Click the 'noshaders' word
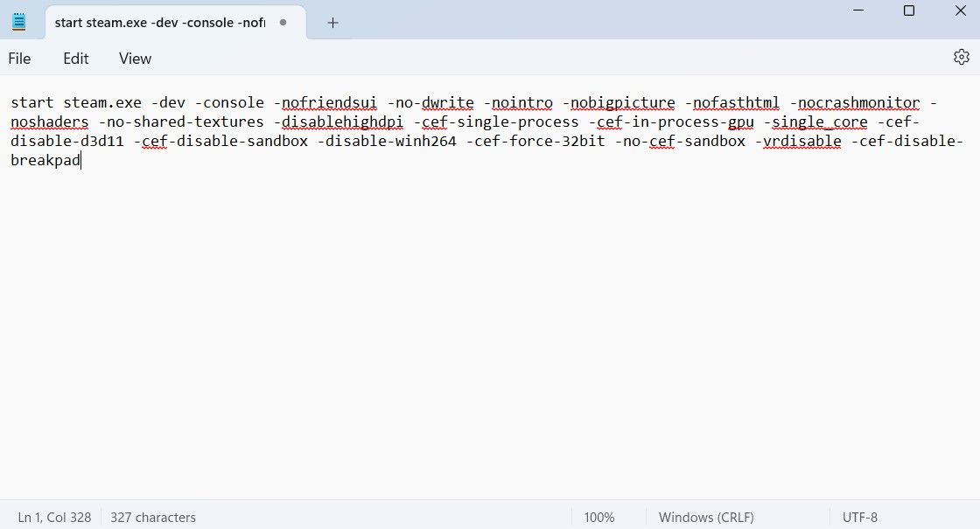 [49, 122]
